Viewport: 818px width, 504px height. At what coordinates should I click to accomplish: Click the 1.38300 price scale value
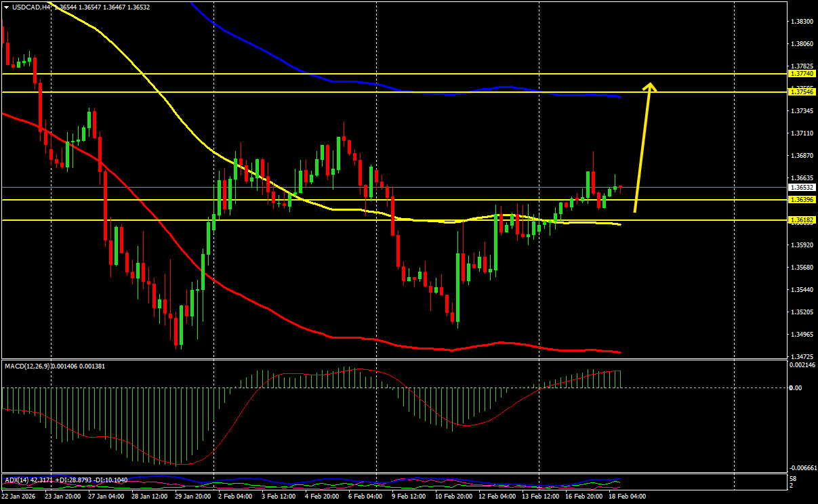[x=802, y=22]
